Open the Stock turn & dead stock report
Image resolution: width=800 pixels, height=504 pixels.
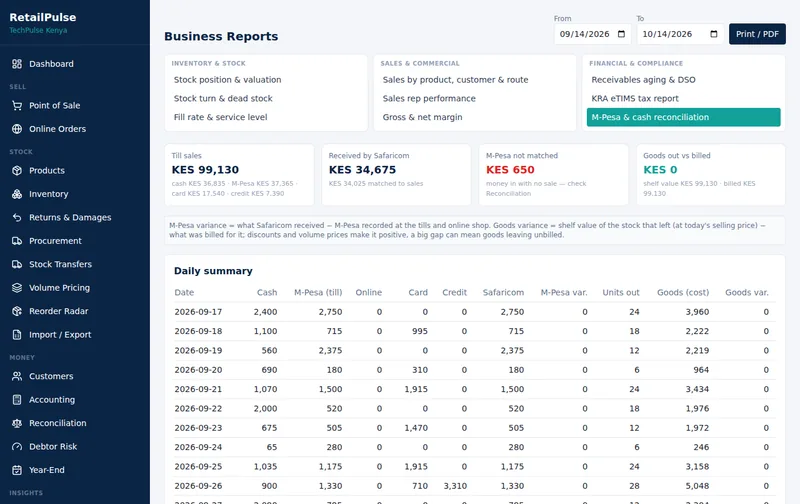click(266, 98)
